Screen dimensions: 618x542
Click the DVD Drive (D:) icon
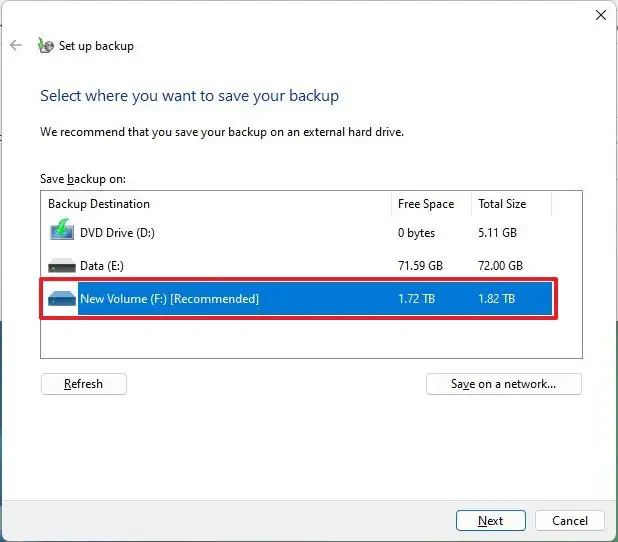(62, 232)
